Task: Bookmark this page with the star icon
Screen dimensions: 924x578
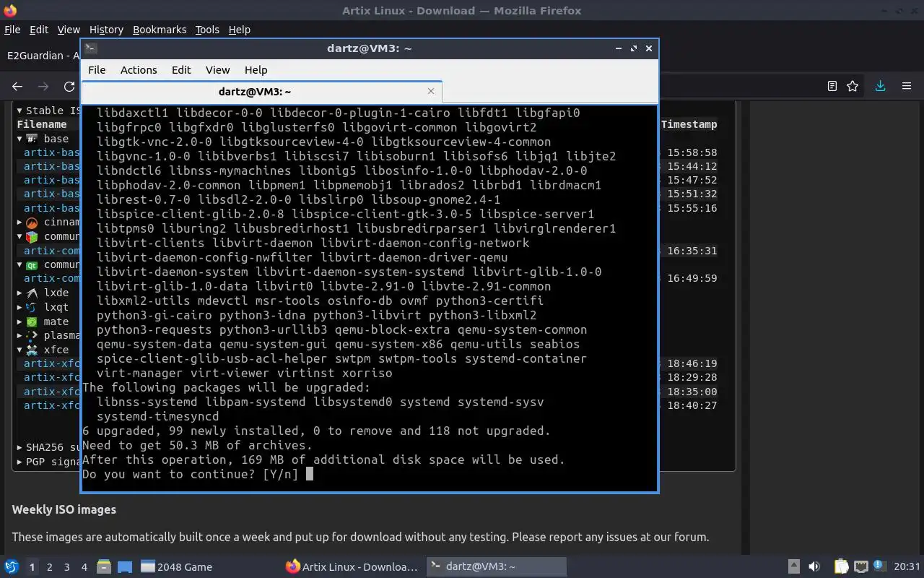Action: click(x=853, y=86)
